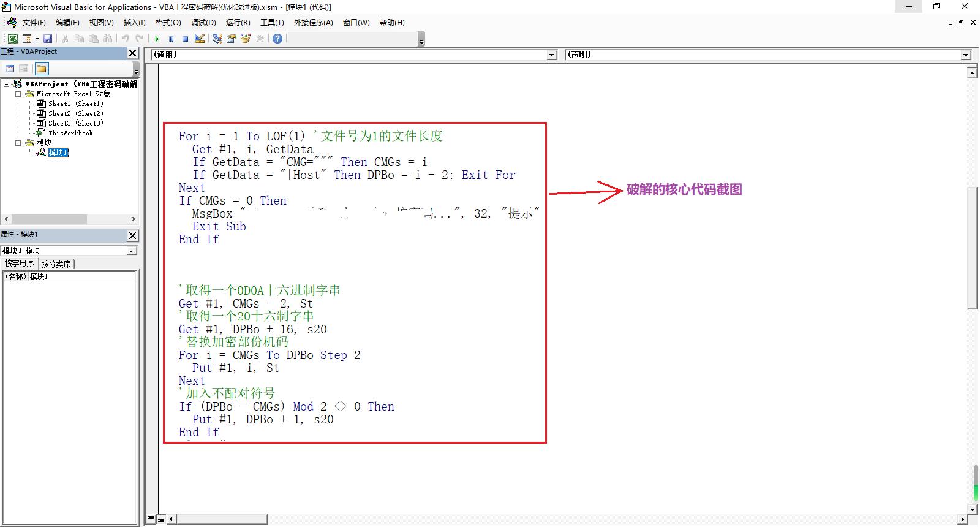
Task: Select ThisWorkbook in project tree
Action: (70, 133)
